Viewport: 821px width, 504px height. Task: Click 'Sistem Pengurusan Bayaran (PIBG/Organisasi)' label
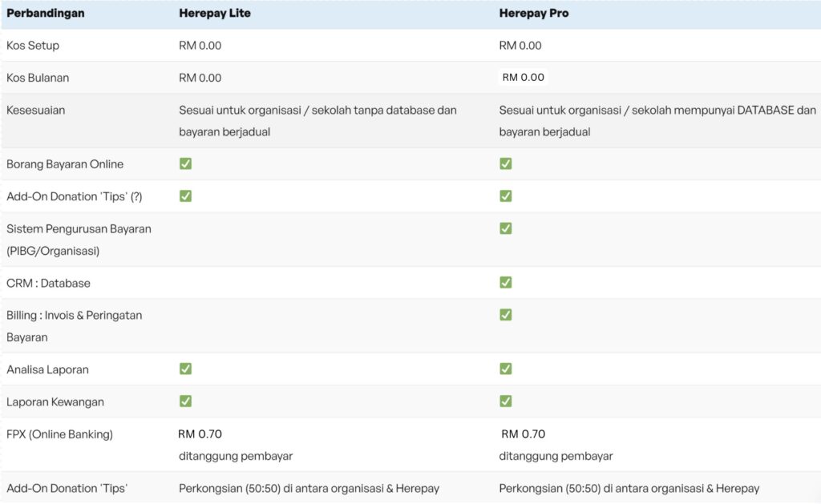pyautogui.click(x=79, y=240)
